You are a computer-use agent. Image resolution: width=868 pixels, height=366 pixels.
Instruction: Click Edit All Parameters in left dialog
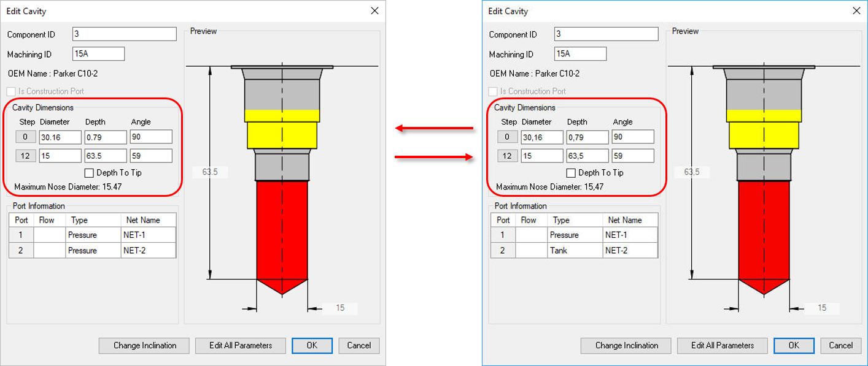coord(241,346)
